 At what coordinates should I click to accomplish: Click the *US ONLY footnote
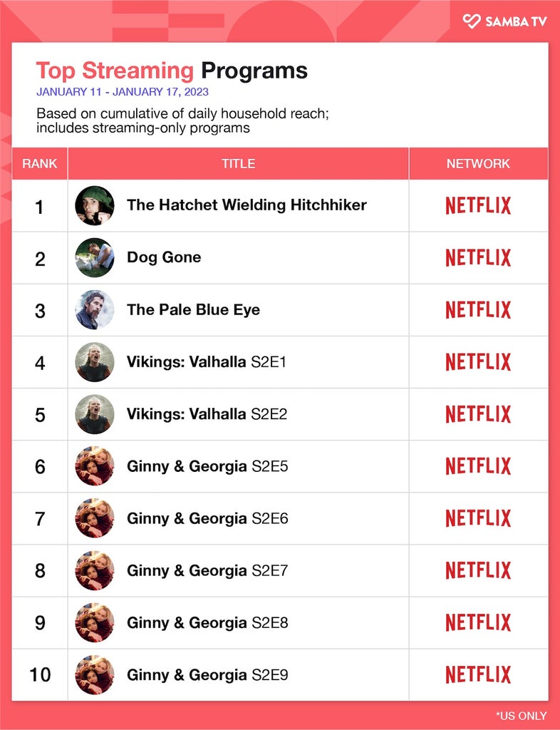[x=522, y=716]
